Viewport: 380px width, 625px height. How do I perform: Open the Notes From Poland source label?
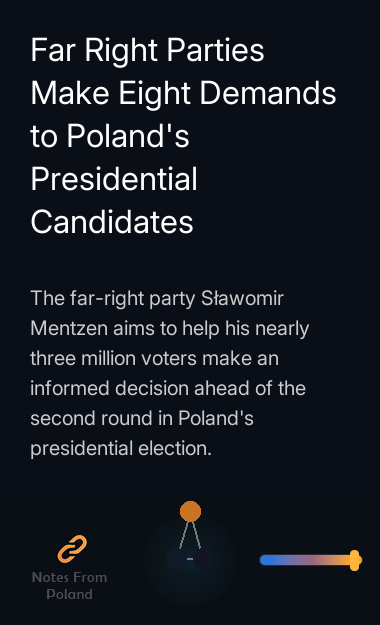click(69, 586)
